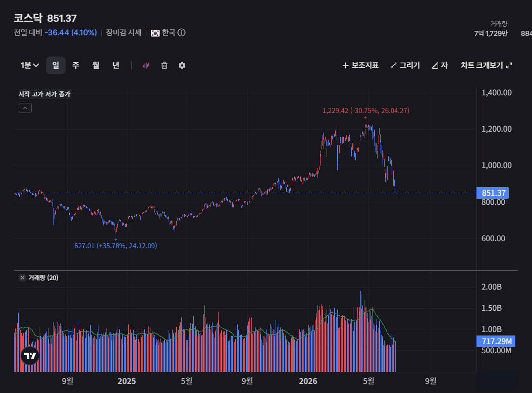Click the 717.29M volume value tag

496,341
